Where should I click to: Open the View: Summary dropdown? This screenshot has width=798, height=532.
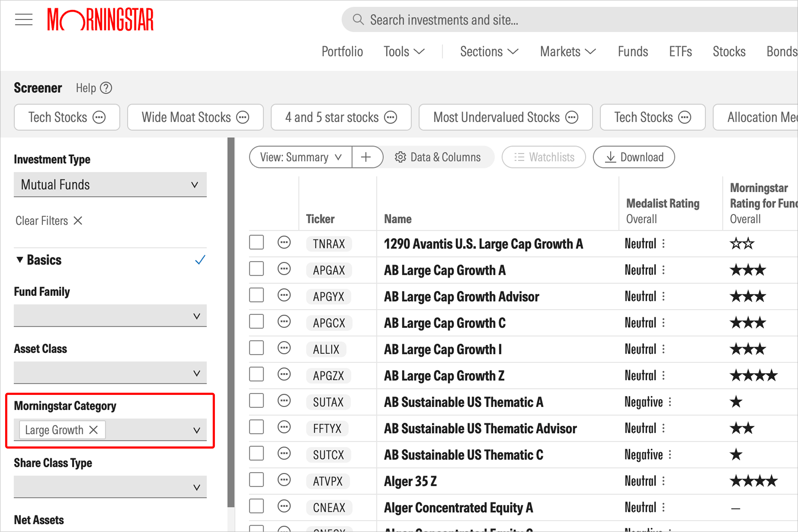pos(301,157)
